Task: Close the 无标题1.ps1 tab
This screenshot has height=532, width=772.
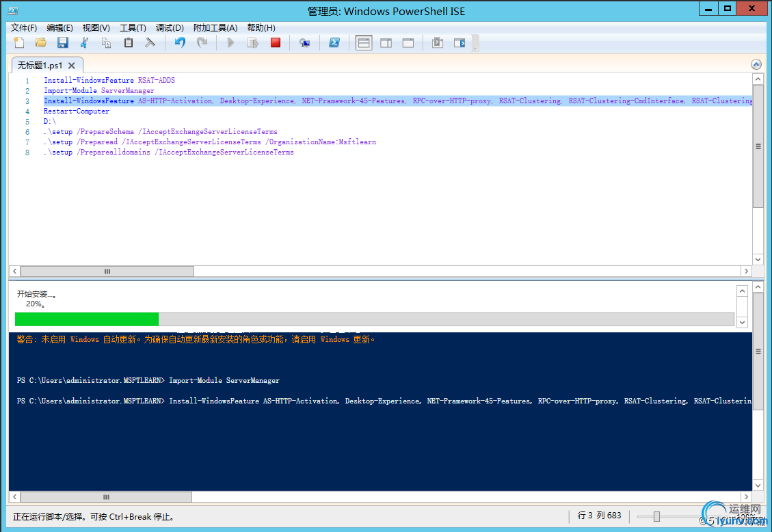Action: (x=72, y=66)
